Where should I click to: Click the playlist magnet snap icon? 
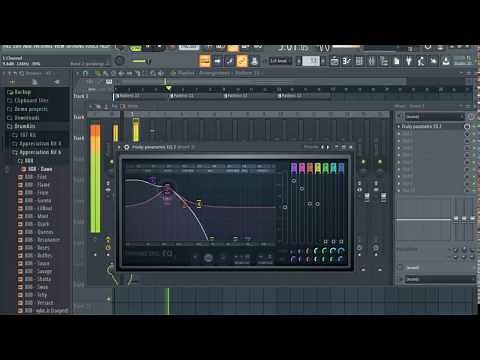(x=86, y=73)
